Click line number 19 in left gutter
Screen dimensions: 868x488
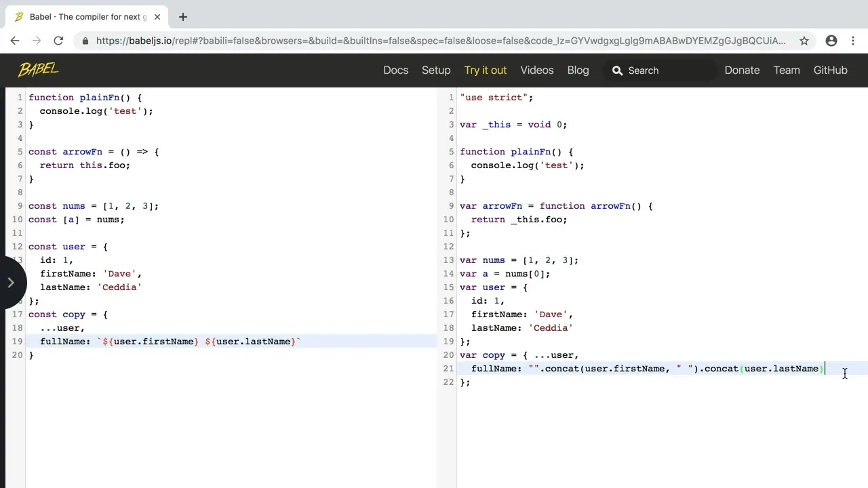[17, 342]
